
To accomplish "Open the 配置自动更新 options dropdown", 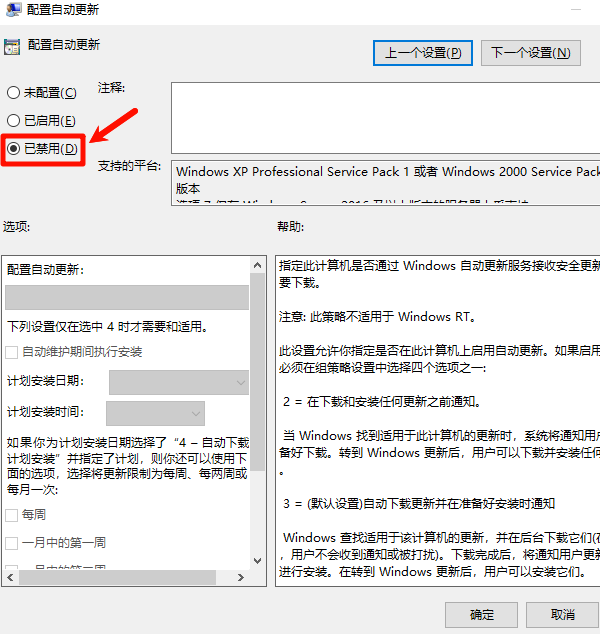I will pyautogui.click(x=127, y=297).
